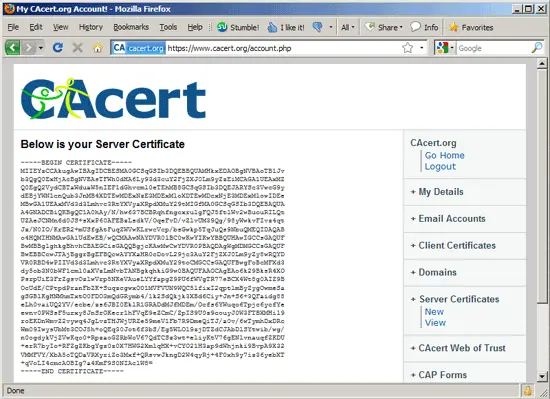This screenshot has width=550, height=399.
Task: Maximize the Firefox window
Action: pyautogui.click(x=528, y=9)
